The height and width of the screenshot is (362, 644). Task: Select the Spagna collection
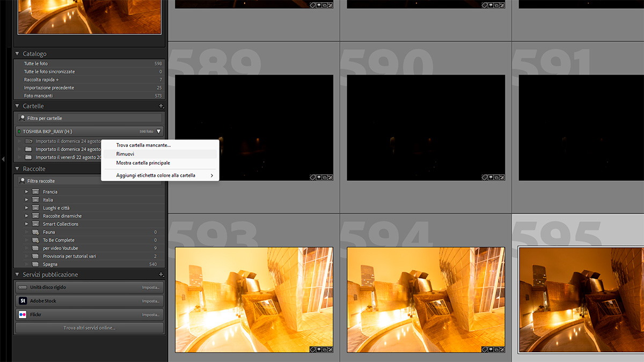point(90,264)
